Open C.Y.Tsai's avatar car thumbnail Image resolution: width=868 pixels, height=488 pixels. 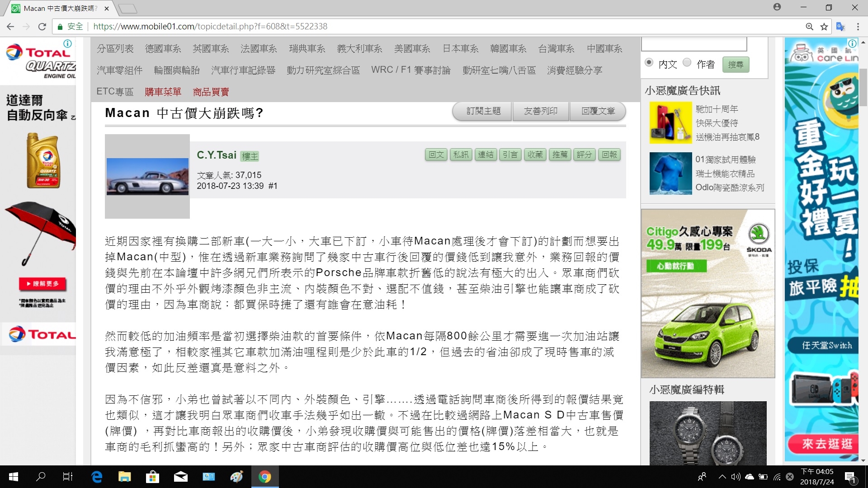(147, 177)
